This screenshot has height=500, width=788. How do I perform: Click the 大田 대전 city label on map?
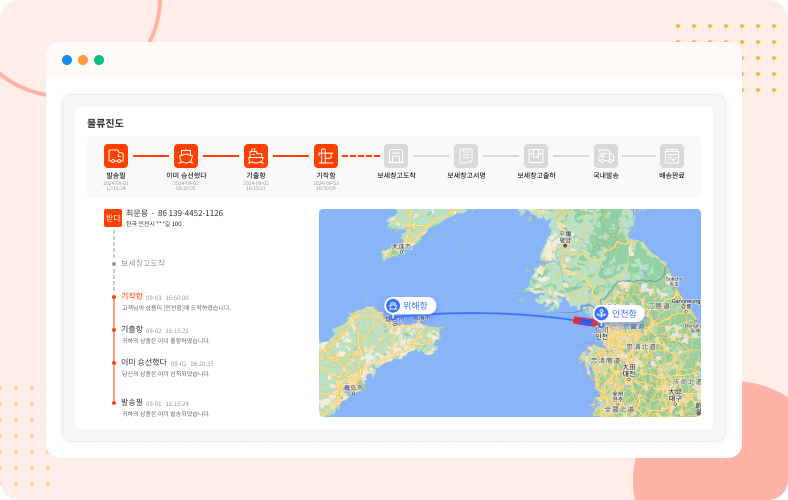click(629, 370)
